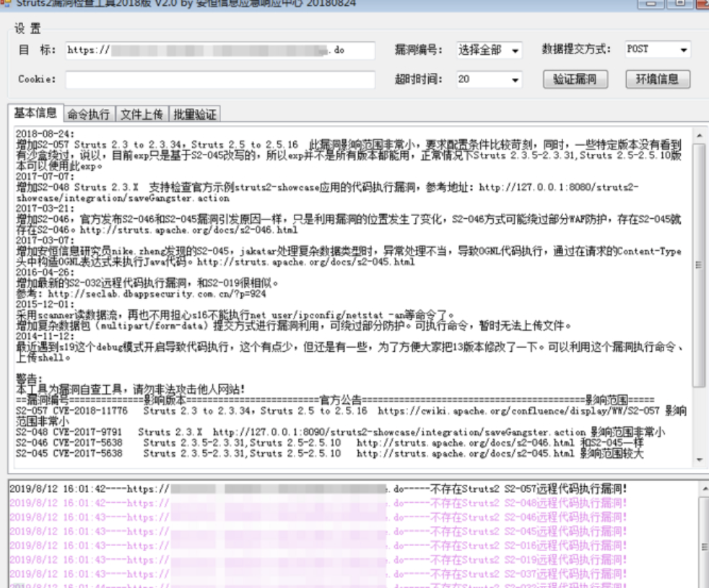Switch to the 批量验证 tab

point(195,114)
